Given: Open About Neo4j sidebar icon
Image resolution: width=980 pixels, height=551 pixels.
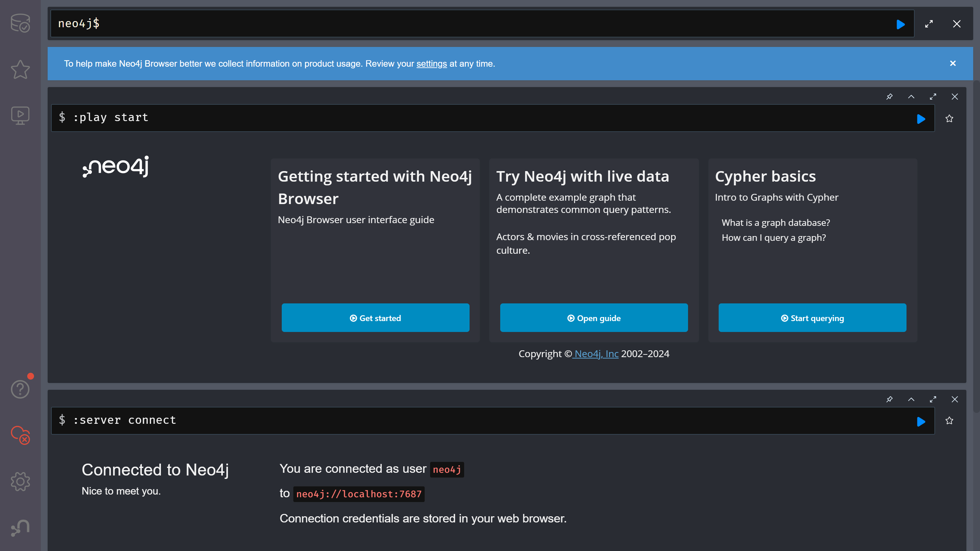Looking at the screenshot, I should point(20,528).
